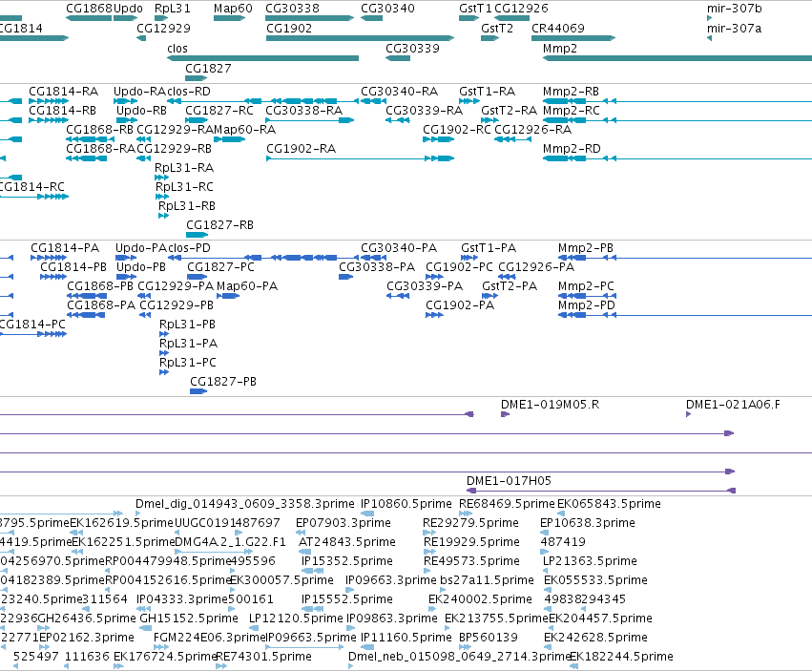This screenshot has width=812, height=671.
Task: Select the CG30338-RA transcript label
Action: tap(304, 111)
